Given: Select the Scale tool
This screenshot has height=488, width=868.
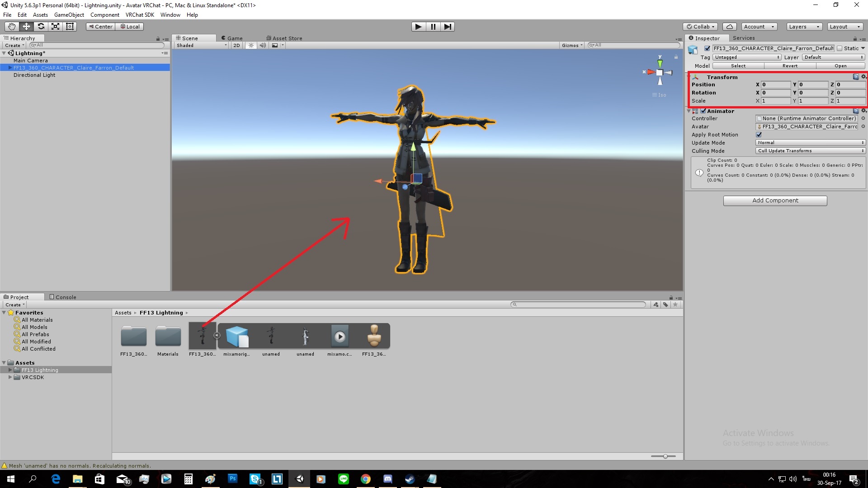Looking at the screenshot, I should pyautogui.click(x=55, y=27).
